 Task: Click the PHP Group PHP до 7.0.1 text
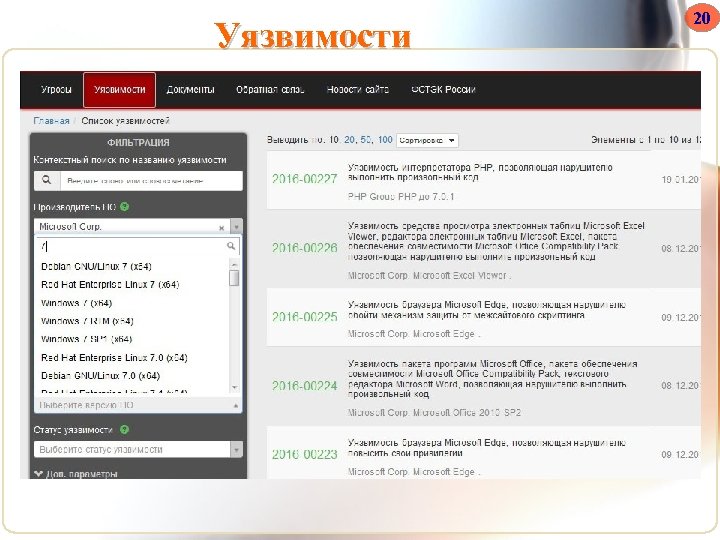tap(401, 197)
